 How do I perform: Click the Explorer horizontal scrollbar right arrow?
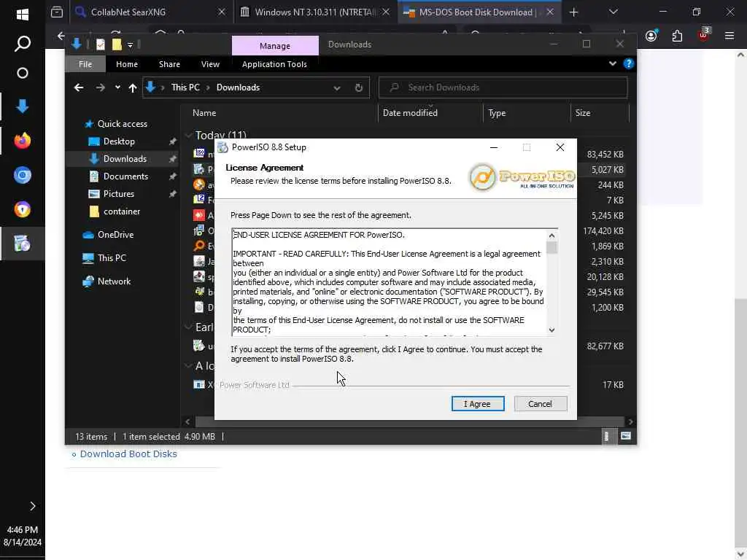coord(630,422)
